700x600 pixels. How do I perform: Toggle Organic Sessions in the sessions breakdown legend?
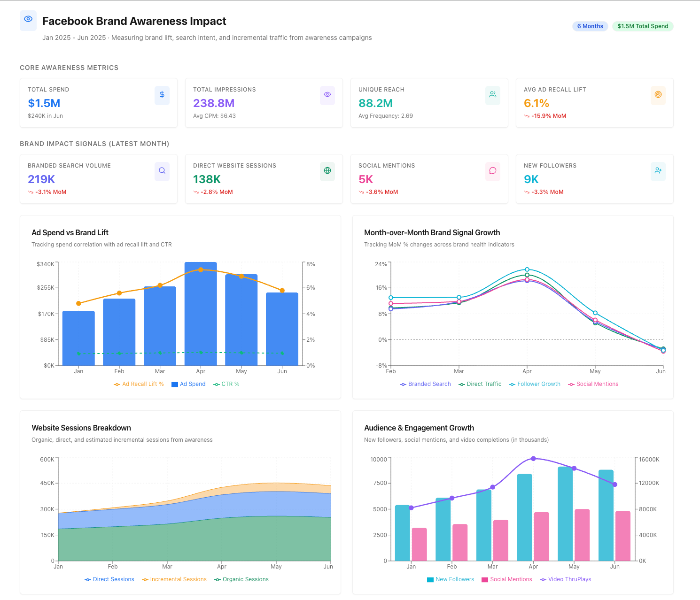coord(241,579)
